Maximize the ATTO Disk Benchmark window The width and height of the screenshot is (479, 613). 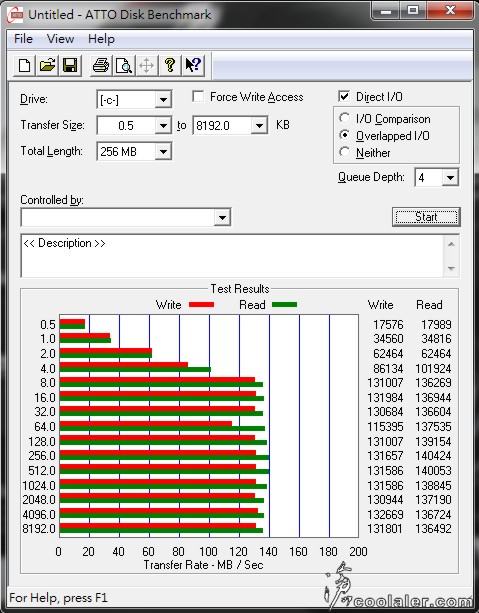click(x=413, y=11)
